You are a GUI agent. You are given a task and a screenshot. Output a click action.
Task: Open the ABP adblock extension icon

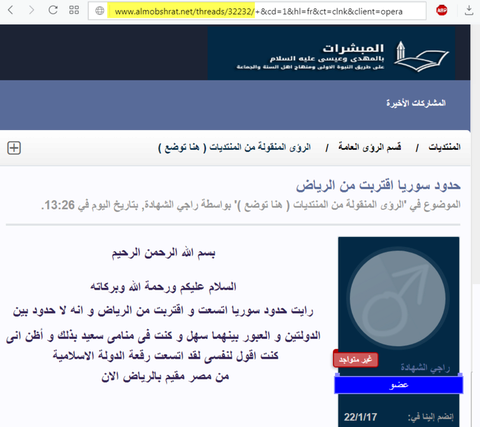442,10
